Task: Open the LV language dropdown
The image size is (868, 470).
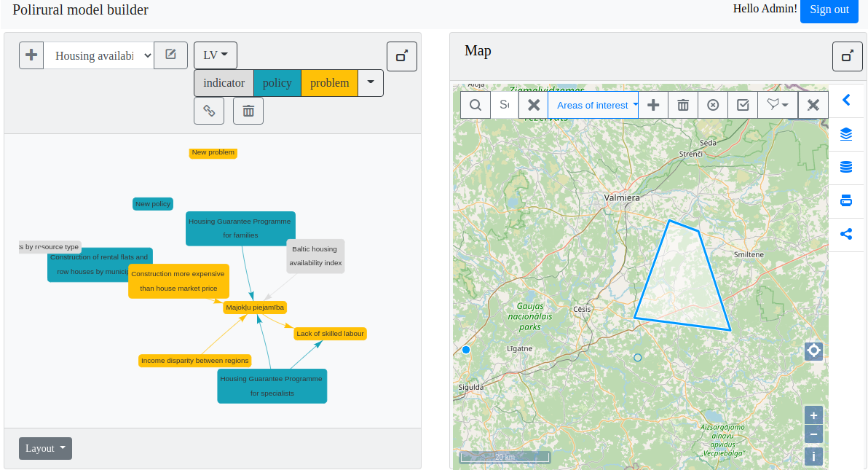Action: pos(216,55)
